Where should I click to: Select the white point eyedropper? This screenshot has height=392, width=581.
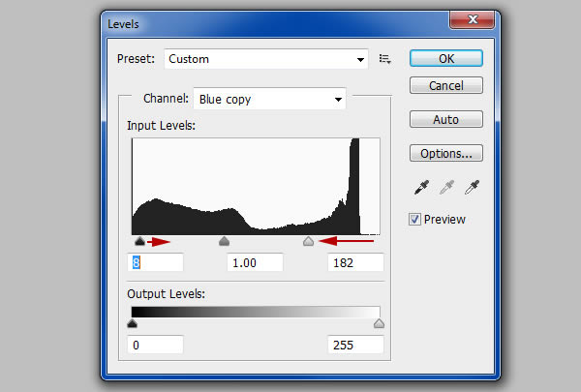coord(473,188)
